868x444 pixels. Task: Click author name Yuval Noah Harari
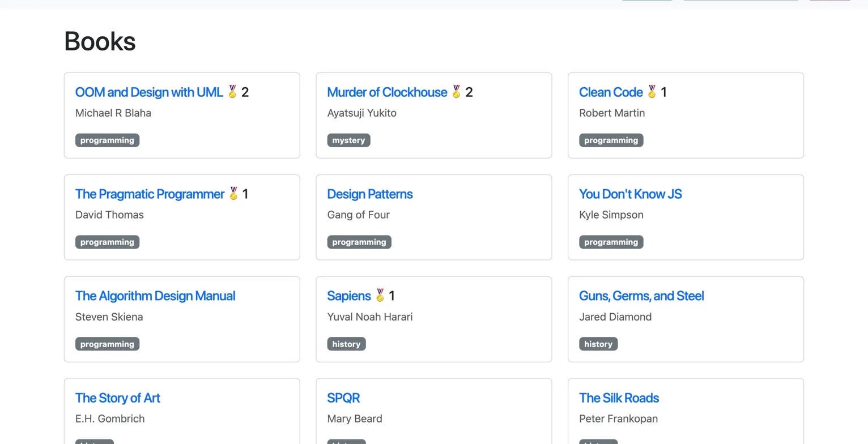tap(370, 317)
